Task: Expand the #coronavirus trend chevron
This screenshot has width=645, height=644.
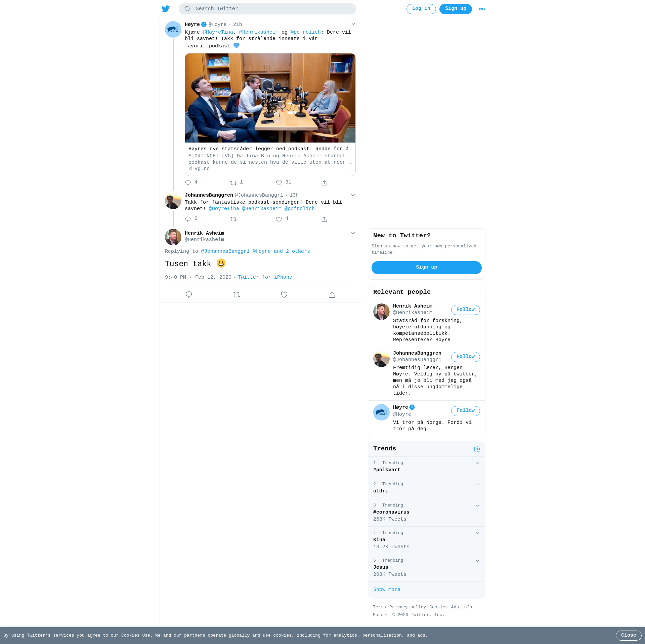Action: pyautogui.click(x=477, y=506)
